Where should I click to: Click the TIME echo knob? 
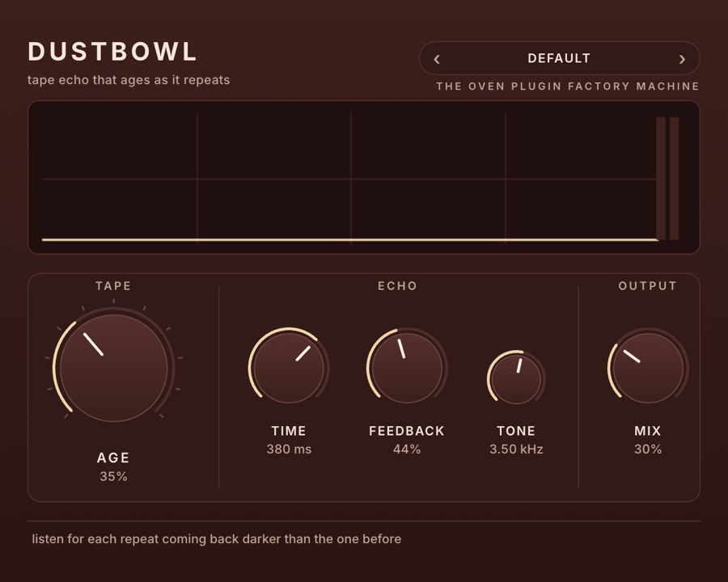point(289,368)
